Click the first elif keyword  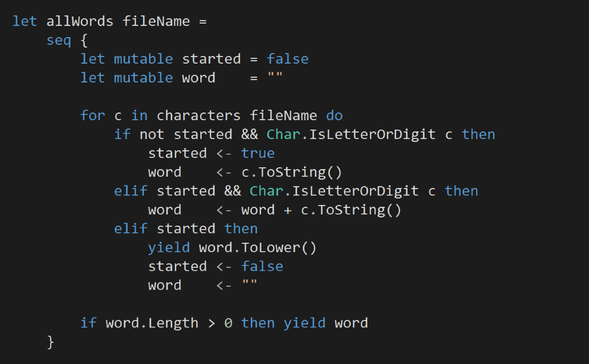(x=131, y=191)
